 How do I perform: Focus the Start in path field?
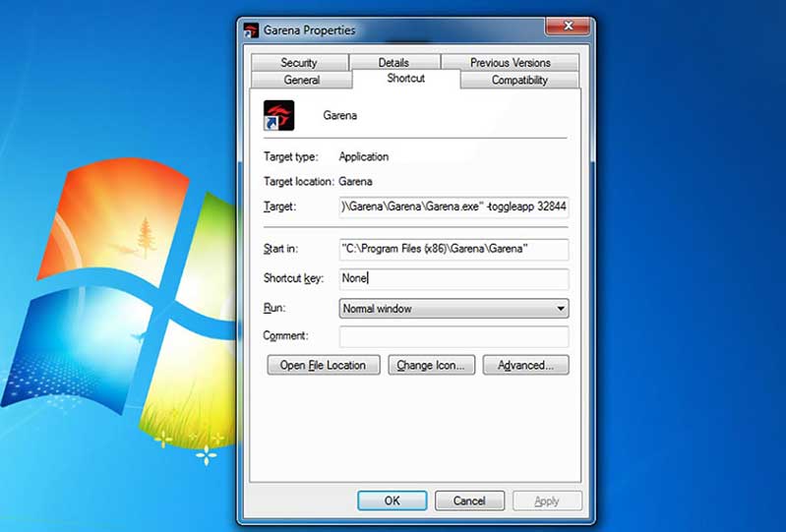pos(453,250)
